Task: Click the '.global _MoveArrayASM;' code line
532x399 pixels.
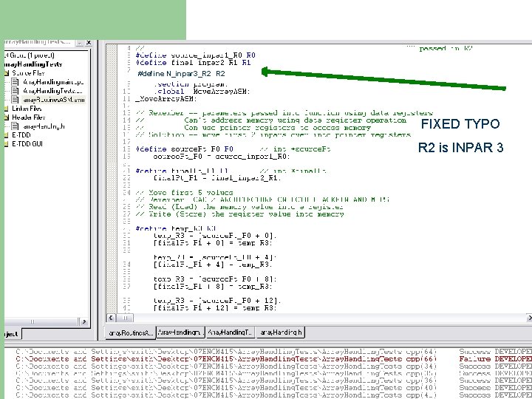Action: point(202,92)
